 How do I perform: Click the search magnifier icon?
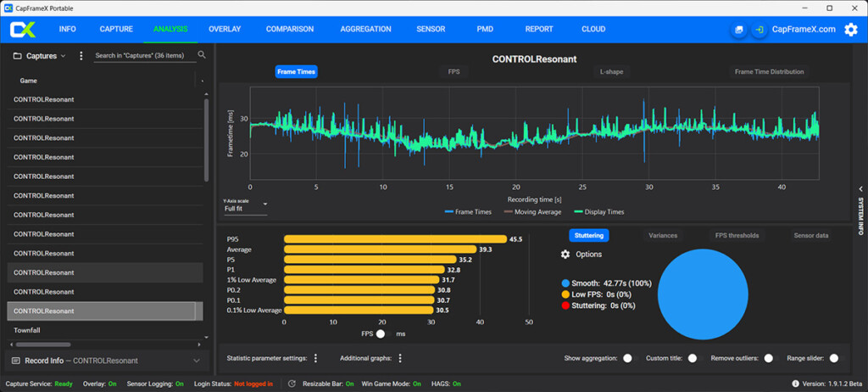[202, 55]
